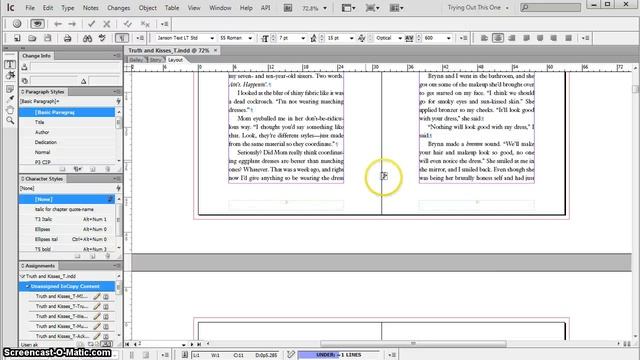Viewport: 640px width, 360px height.
Task: Open the Changes menu
Action: (118, 8)
